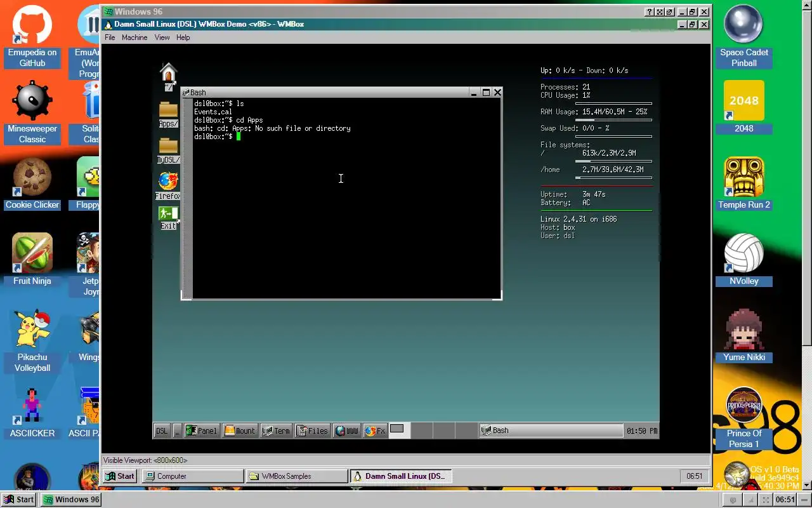This screenshot has height=508, width=812.
Task: Click the help question-mark button on Windows 96 titlebar
Action: [650, 12]
